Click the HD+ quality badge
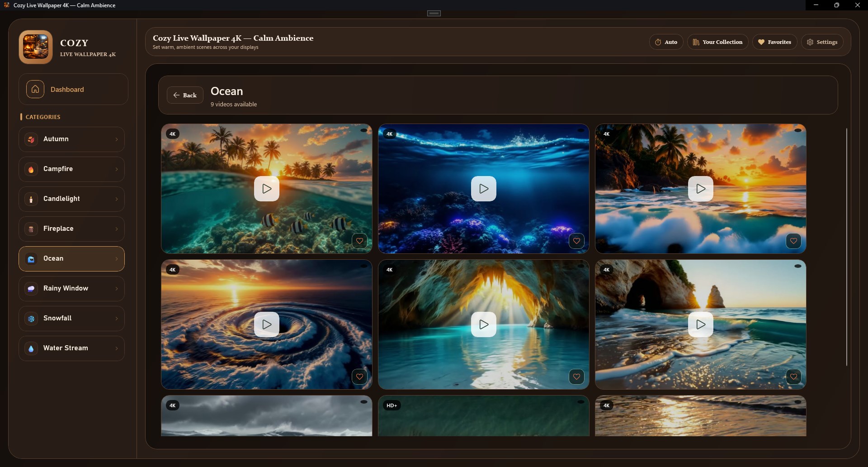This screenshot has height=467, width=868. (392, 405)
